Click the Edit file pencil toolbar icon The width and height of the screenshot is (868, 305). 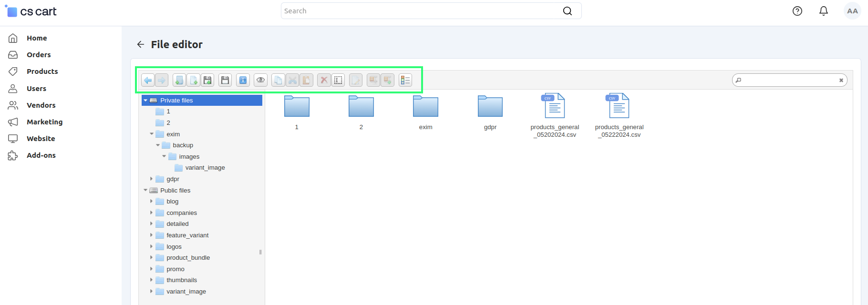click(356, 80)
